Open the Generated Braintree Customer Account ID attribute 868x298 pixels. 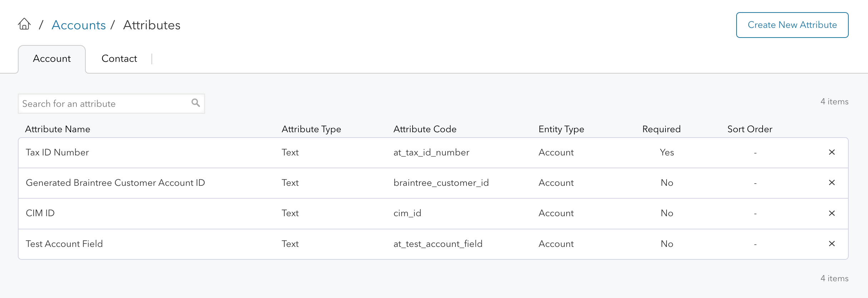115,183
